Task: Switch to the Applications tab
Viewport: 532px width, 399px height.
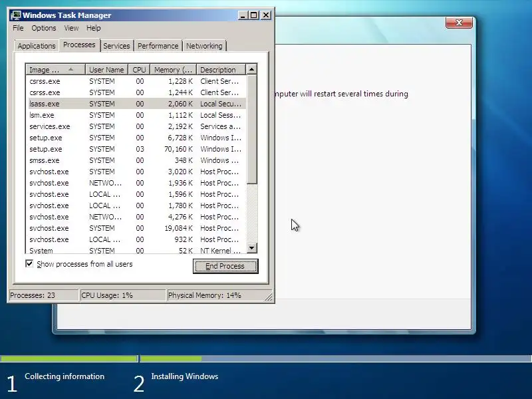Action: coord(37,46)
